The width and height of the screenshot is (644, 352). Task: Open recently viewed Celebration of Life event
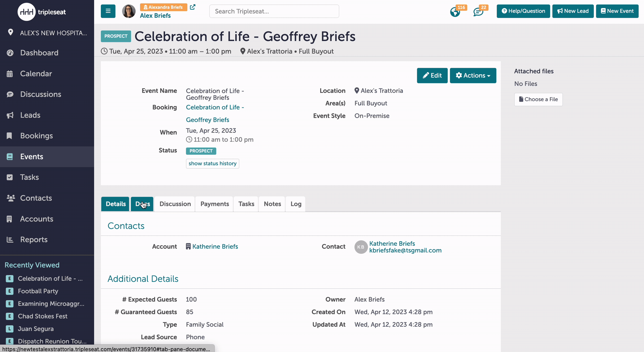pyautogui.click(x=50, y=278)
